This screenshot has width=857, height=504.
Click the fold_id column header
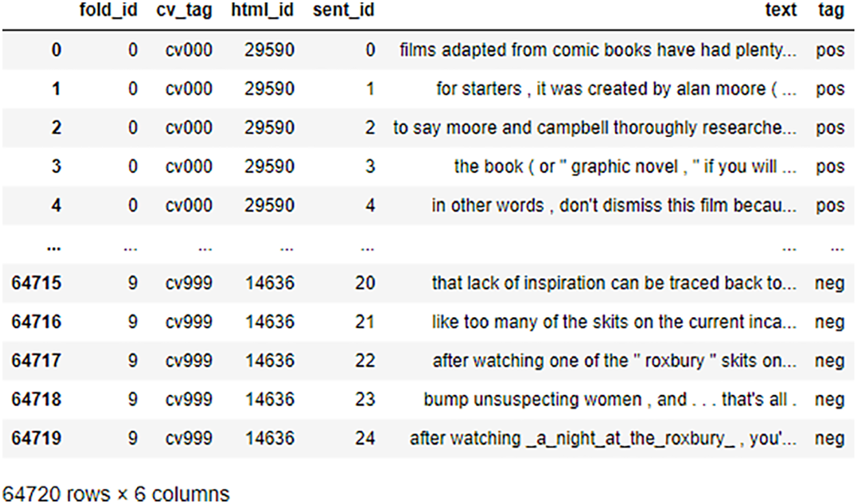pos(108,12)
